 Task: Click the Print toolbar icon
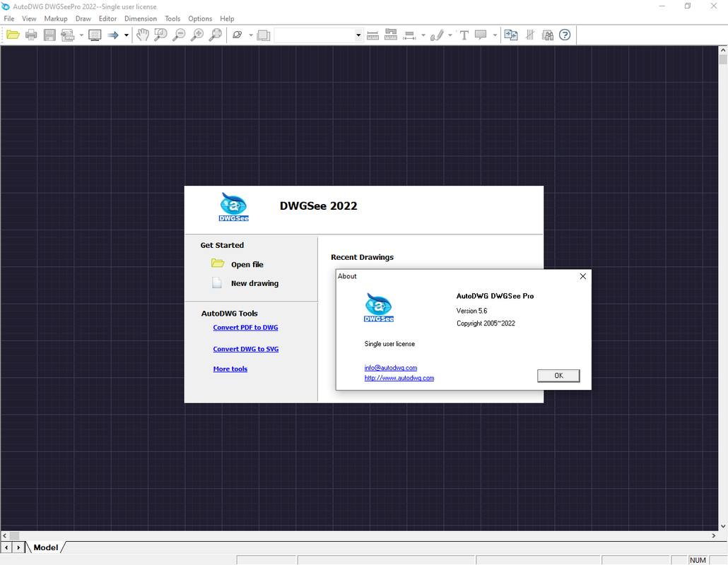pos(31,35)
